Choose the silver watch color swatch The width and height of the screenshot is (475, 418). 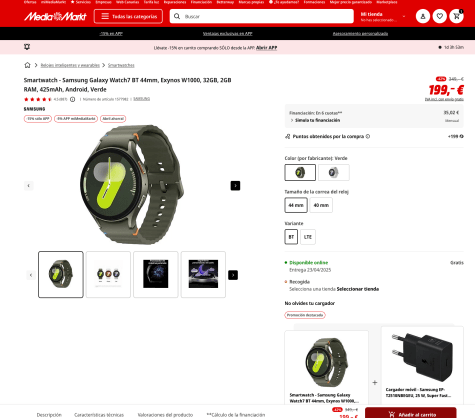click(334, 172)
